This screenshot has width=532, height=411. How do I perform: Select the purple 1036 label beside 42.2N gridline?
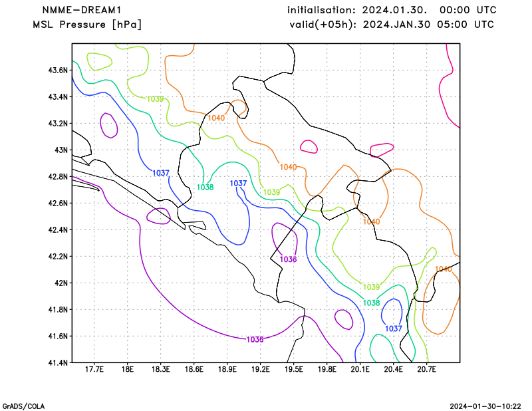coord(289,259)
